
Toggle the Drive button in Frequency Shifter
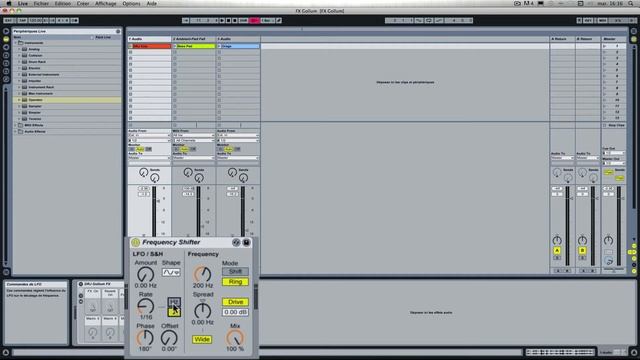[x=236, y=302]
